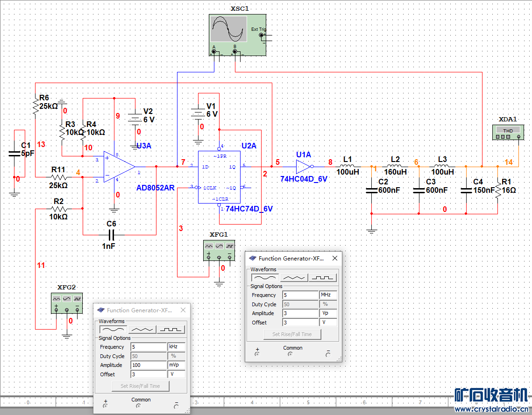Select the R1 16Ω load resistor

coord(498,190)
